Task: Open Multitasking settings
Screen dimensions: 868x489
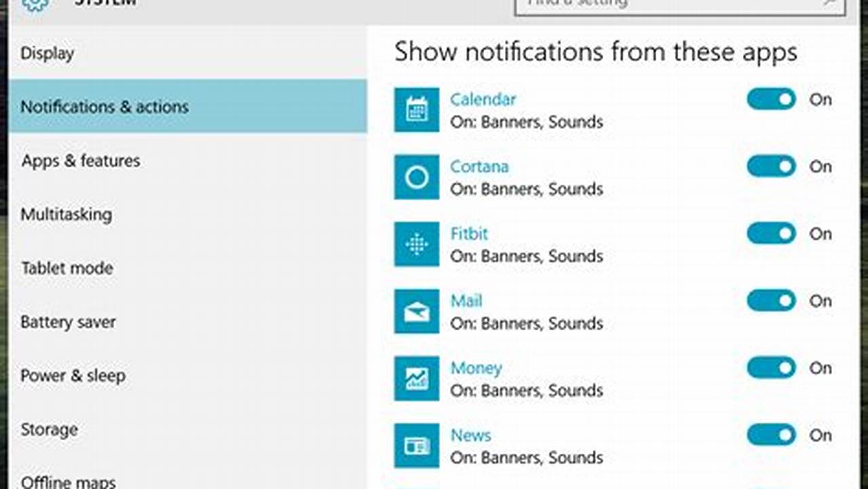Action: coord(188,215)
